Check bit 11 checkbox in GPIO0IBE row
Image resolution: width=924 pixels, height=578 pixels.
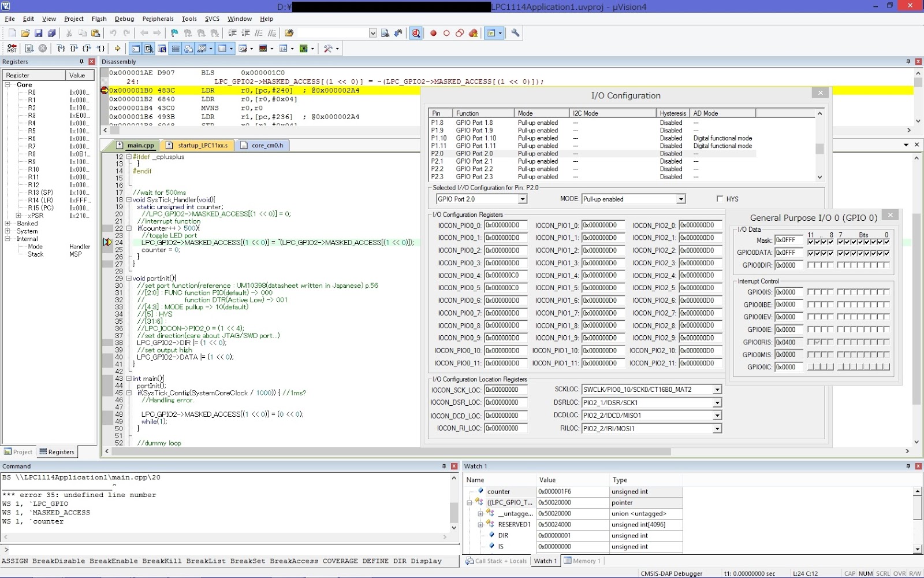[811, 305]
